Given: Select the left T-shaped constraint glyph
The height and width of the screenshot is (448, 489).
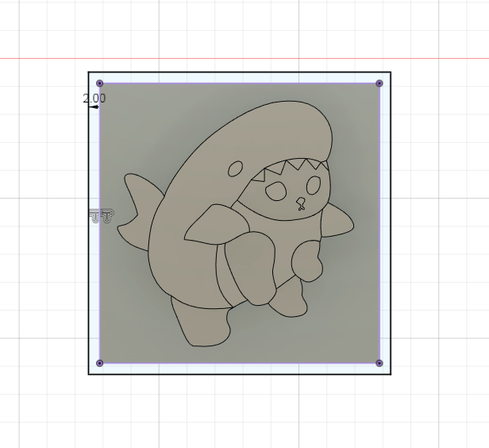Looking at the screenshot, I should click(94, 216).
